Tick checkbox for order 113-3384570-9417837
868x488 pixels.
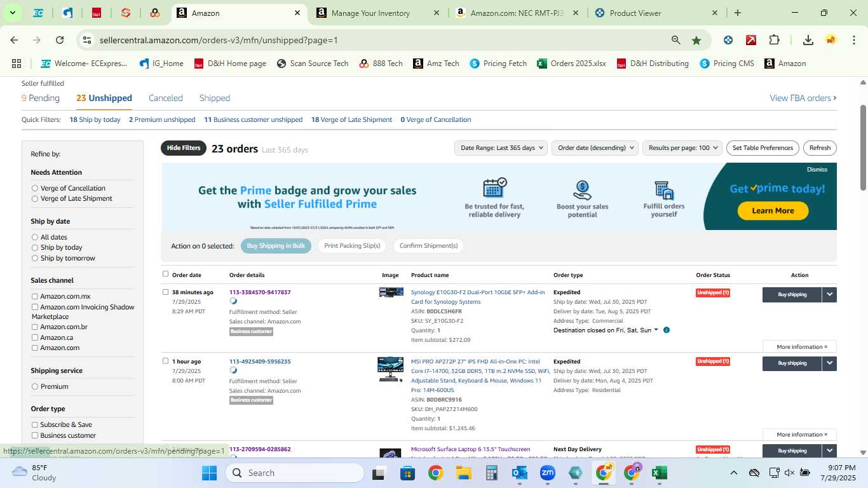165,292
